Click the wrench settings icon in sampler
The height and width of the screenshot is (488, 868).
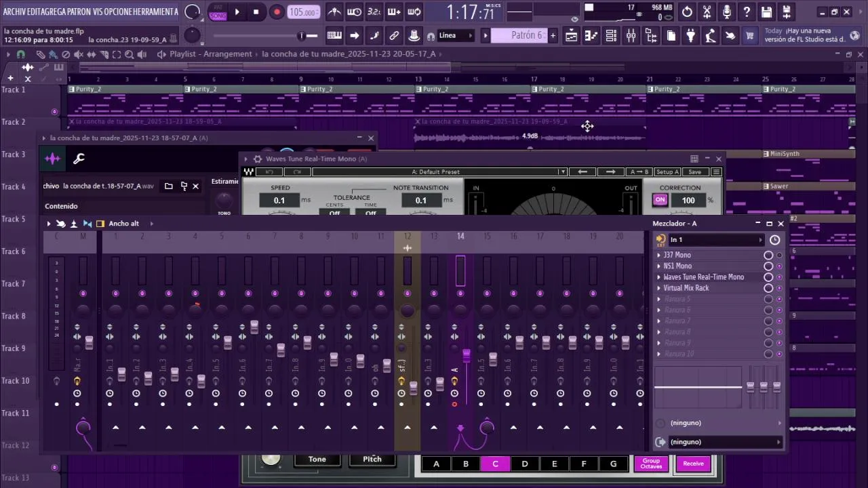tap(79, 159)
